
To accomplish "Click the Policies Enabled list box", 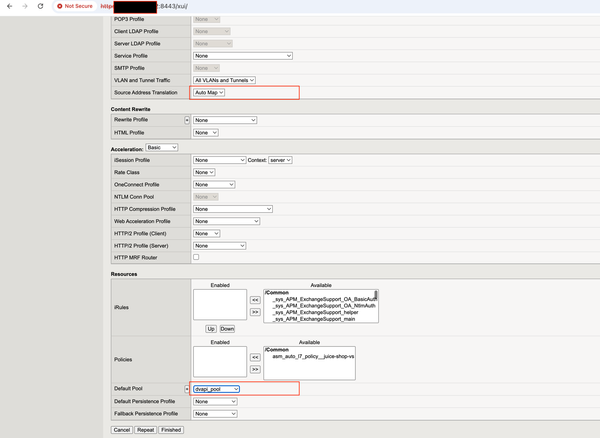I will click(220, 362).
